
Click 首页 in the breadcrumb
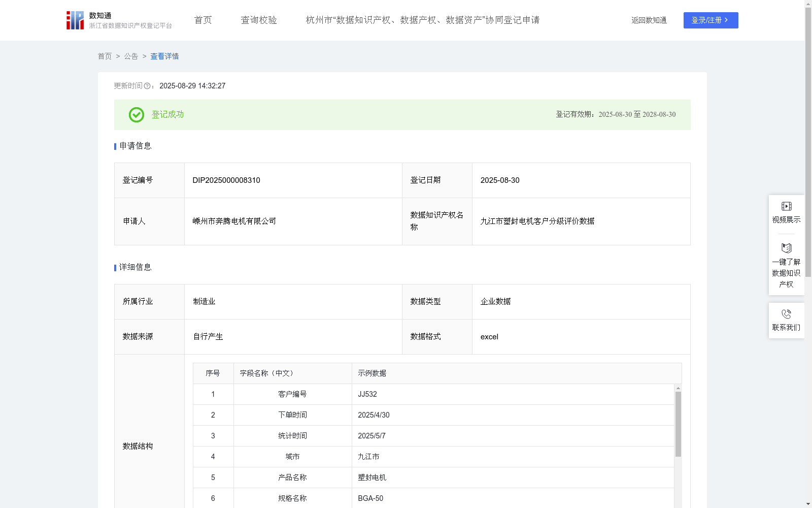105,56
